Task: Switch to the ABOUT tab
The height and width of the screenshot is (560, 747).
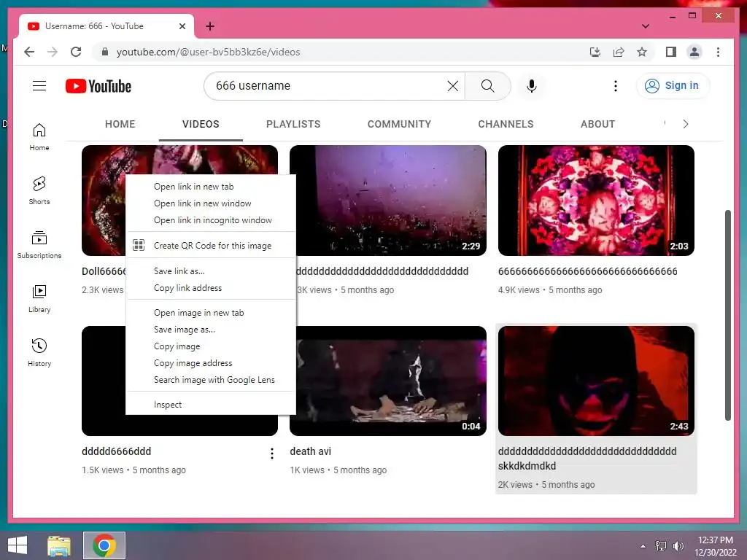Action: [598, 124]
